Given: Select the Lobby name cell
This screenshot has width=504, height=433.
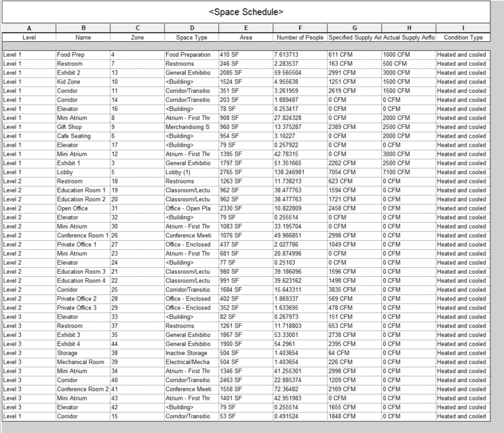Looking at the screenshot, I should tap(83, 172).
